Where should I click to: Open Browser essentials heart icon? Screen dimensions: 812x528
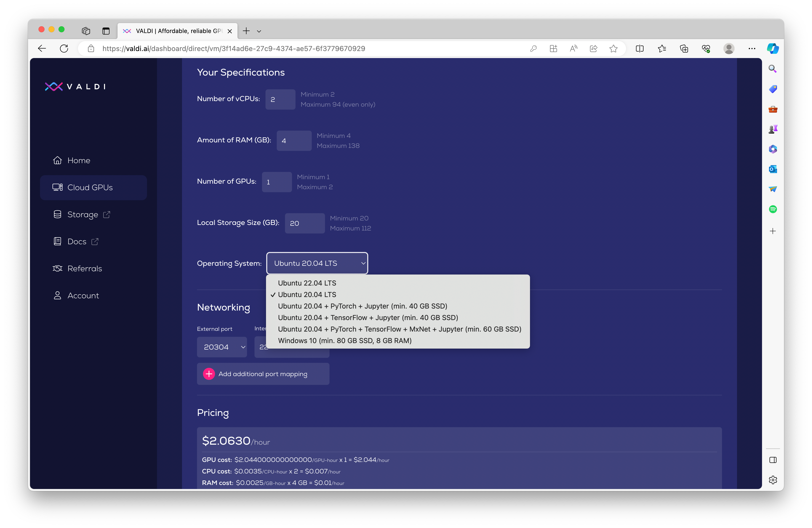tap(706, 49)
